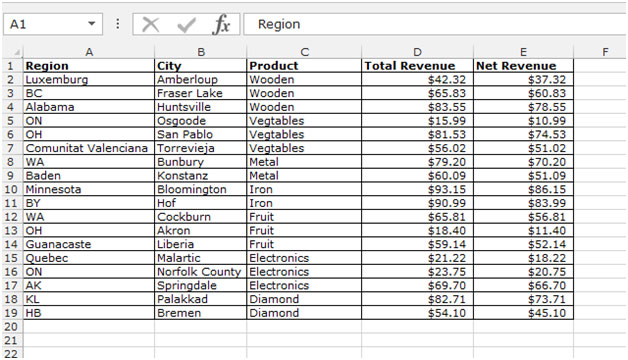The image size is (628, 360).
Task: Click the Select All corner triangle
Action: pos(17,52)
